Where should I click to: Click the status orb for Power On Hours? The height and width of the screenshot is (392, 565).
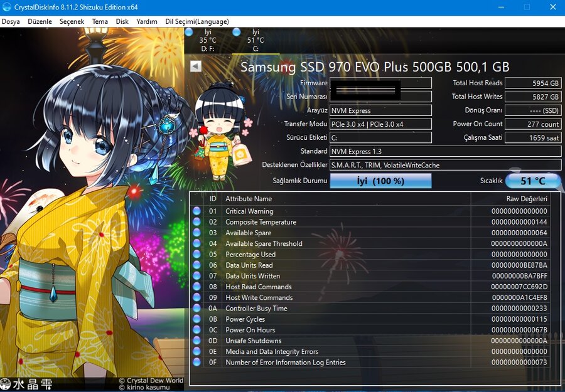196,330
